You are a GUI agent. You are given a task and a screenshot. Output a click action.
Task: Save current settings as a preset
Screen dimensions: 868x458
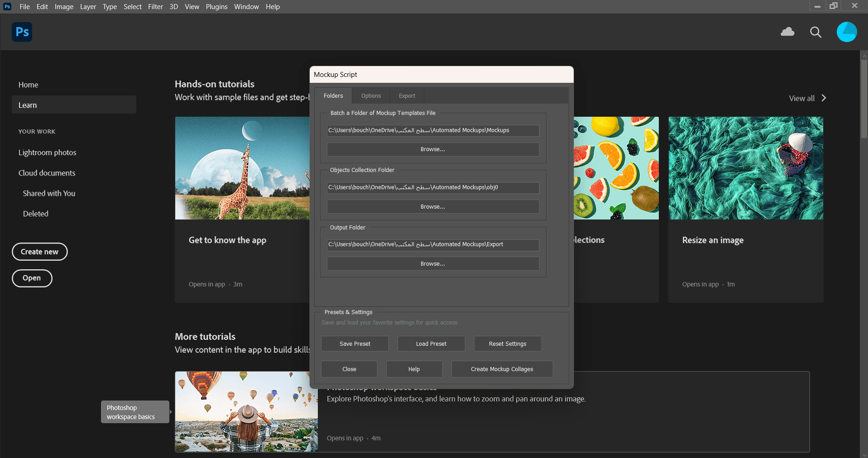tap(355, 343)
